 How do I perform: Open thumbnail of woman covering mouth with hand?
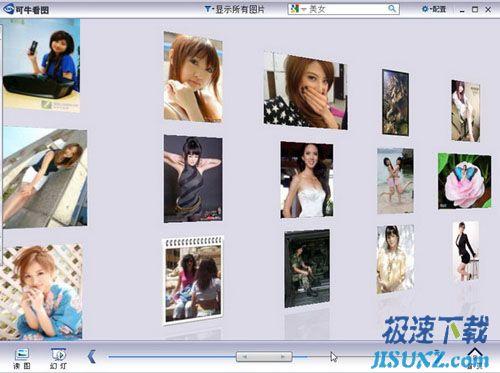point(306,91)
